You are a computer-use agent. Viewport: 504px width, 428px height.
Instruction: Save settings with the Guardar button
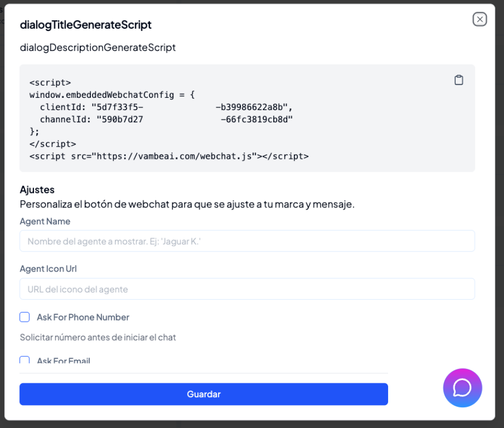pos(204,394)
